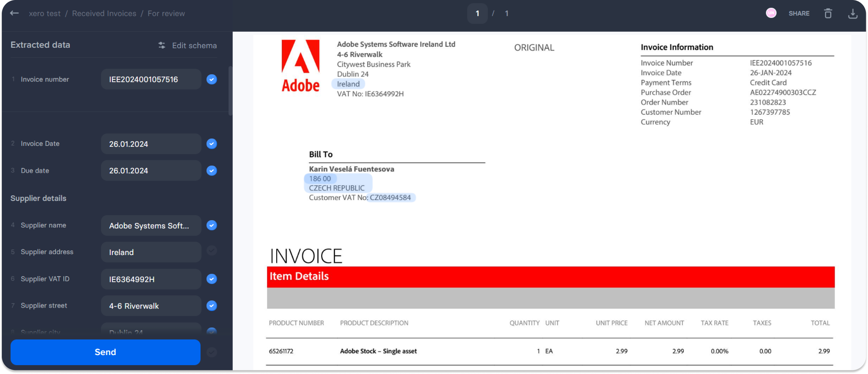The image size is (868, 374).
Task: Edit the Invoice Date field
Action: pyautogui.click(x=151, y=144)
